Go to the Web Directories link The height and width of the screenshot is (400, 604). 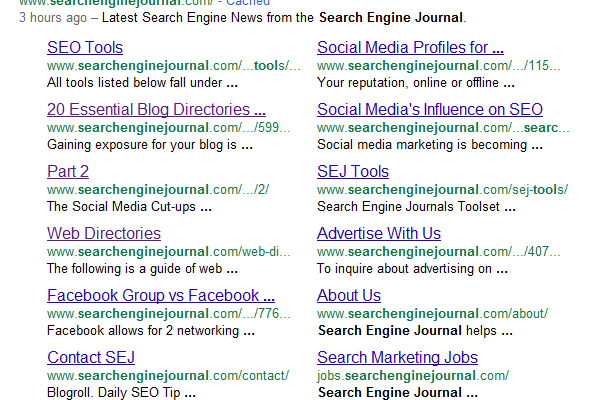(x=104, y=234)
